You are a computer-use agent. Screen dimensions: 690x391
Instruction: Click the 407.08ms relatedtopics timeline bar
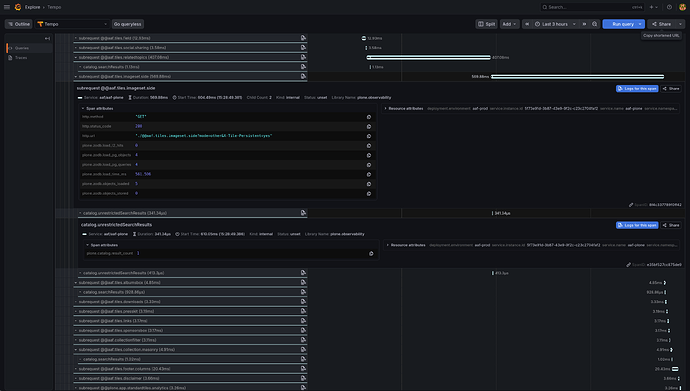tap(428, 57)
